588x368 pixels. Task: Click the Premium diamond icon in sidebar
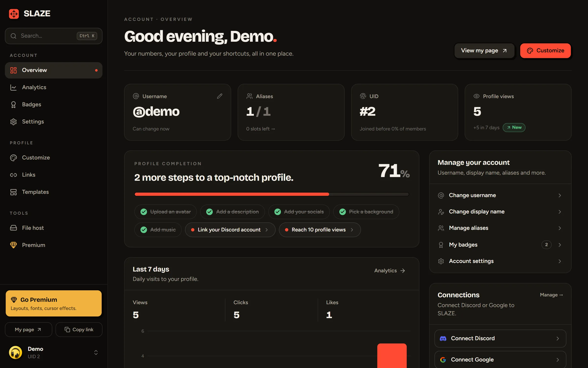(x=13, y=245)
